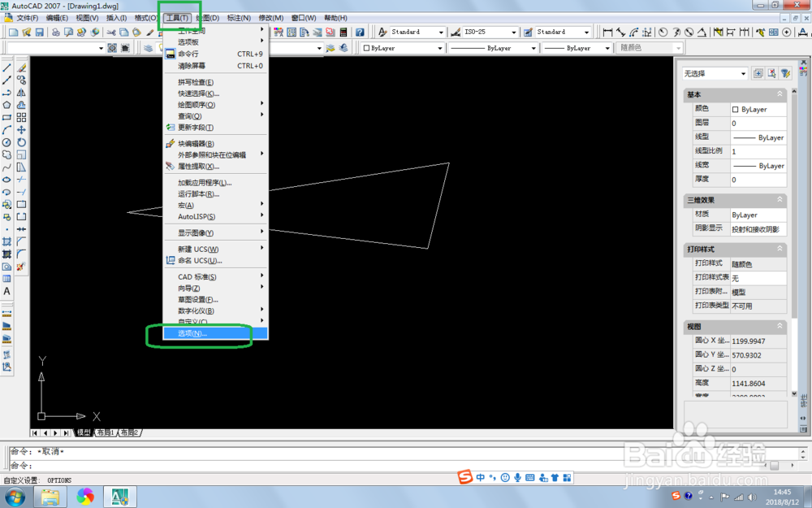This screenshot has height=508, width=812.
Task: Select the Erase modify tool
Action: pos(21,68)
